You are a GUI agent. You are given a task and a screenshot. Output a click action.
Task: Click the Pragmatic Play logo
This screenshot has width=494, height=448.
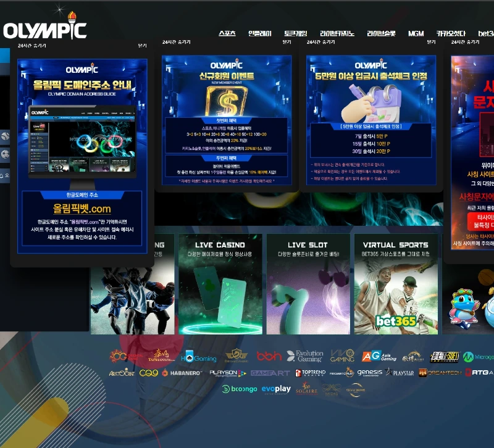click(342, 373)
